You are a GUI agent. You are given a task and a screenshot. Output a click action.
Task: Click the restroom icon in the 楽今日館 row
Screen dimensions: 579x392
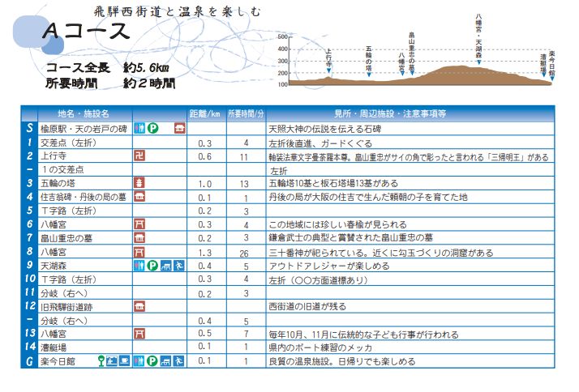(139, 360)
